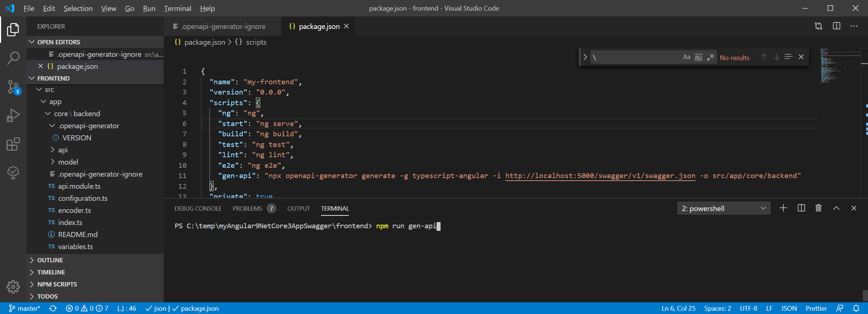
Task: Close the package.json editor tab
Action: (x=346, y=26)
